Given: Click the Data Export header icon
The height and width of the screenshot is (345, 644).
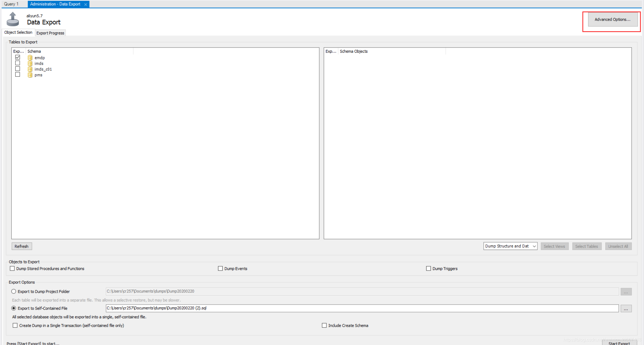Looking at the screenshot, I should [13, 19].
